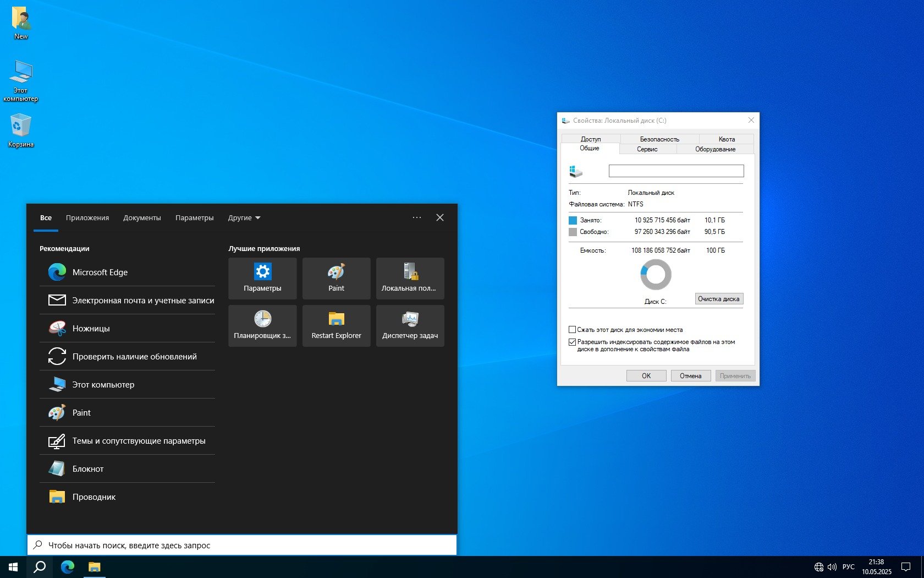Image resolution: width=924 pixels, height=578 pixels.
Task: Uncheck allow file indexing checkbox
Action: 572,342
